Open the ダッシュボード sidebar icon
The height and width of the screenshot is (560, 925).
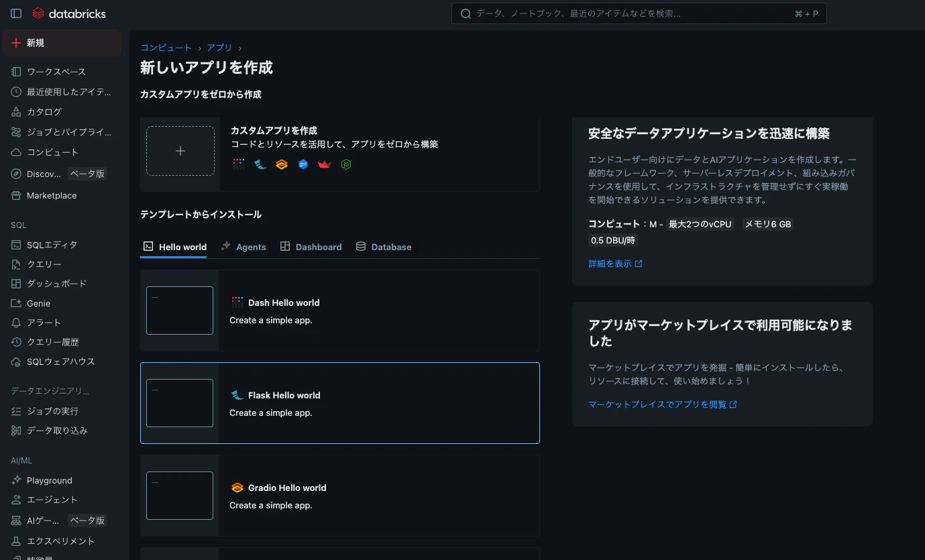click(16, 284)
